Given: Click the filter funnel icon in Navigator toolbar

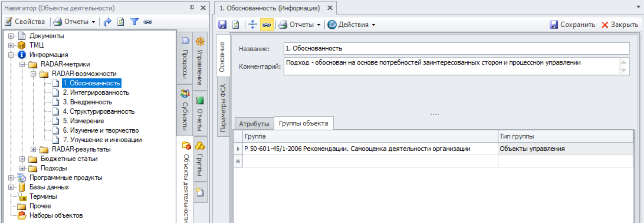Looking at the screenshot, I should [x=134, y=22].
